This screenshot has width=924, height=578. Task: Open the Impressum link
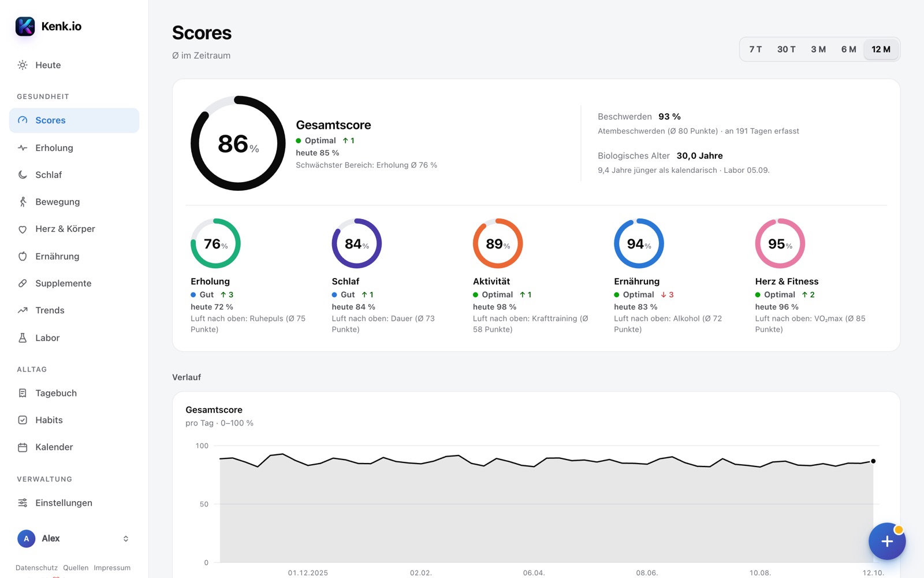click(x=112, y=568)
